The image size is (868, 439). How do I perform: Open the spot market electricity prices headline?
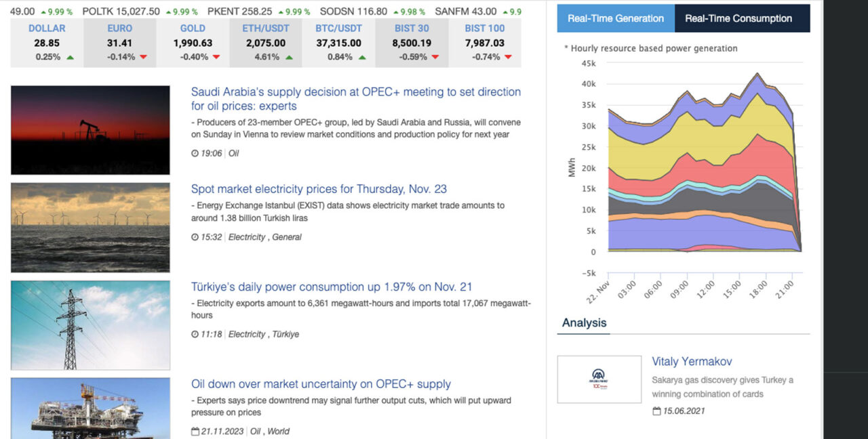(x=319, y=189)
